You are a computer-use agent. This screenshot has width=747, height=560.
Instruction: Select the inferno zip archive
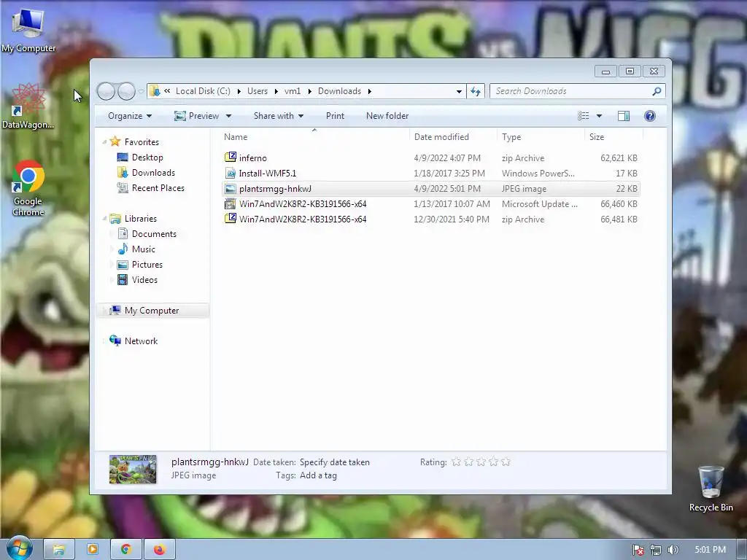coord(431,157)
